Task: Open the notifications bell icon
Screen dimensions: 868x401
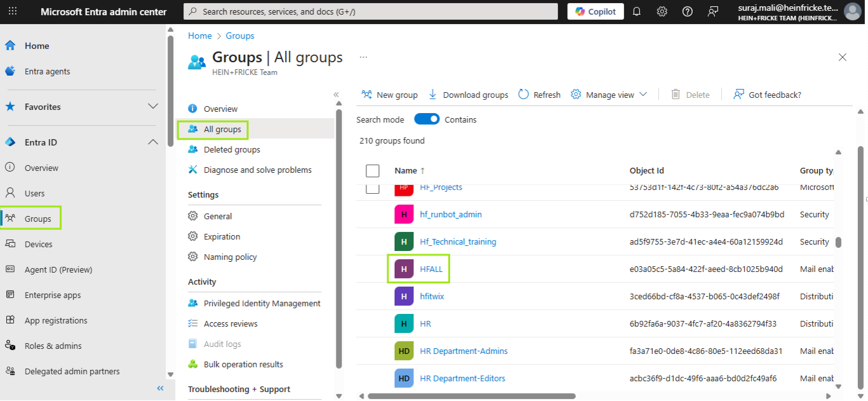Action: click(637, 11)
